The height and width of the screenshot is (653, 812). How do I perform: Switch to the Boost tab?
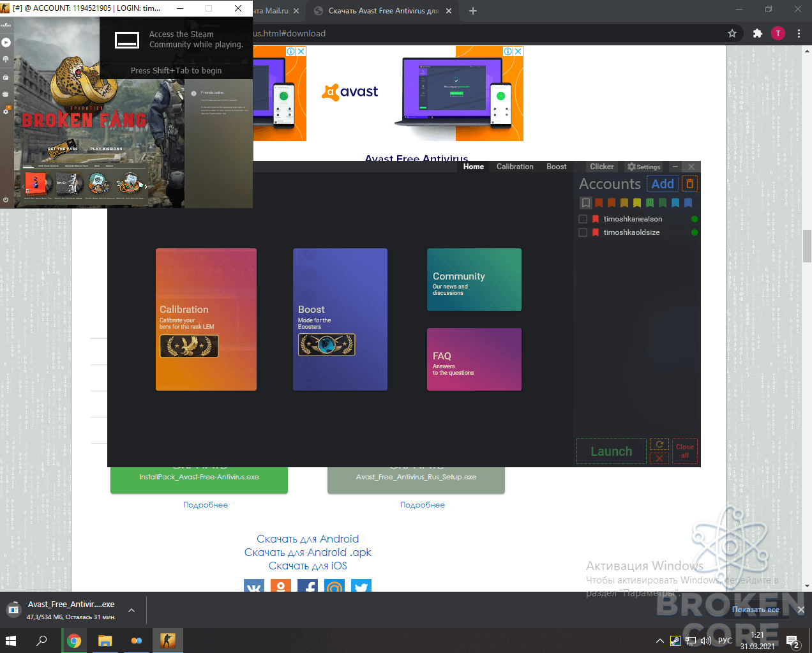point(557,167)
